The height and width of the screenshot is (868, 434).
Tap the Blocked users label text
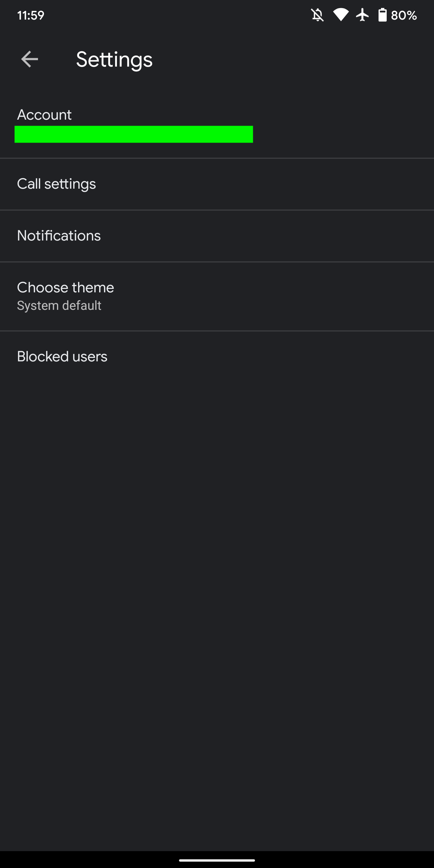(62, 357)
